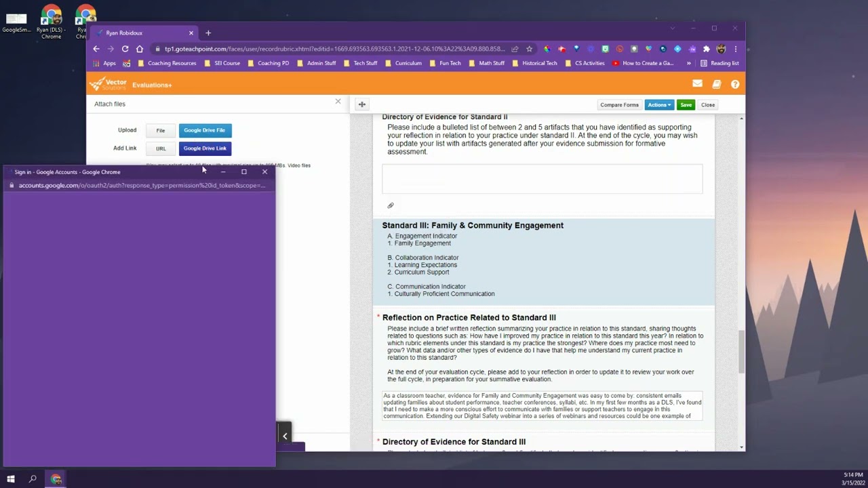Go back using the browser back arrow
868x488 pixels.
(96, 49)
